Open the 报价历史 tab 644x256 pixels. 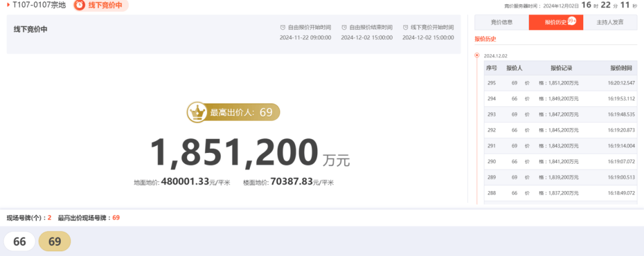click(553, 23)
